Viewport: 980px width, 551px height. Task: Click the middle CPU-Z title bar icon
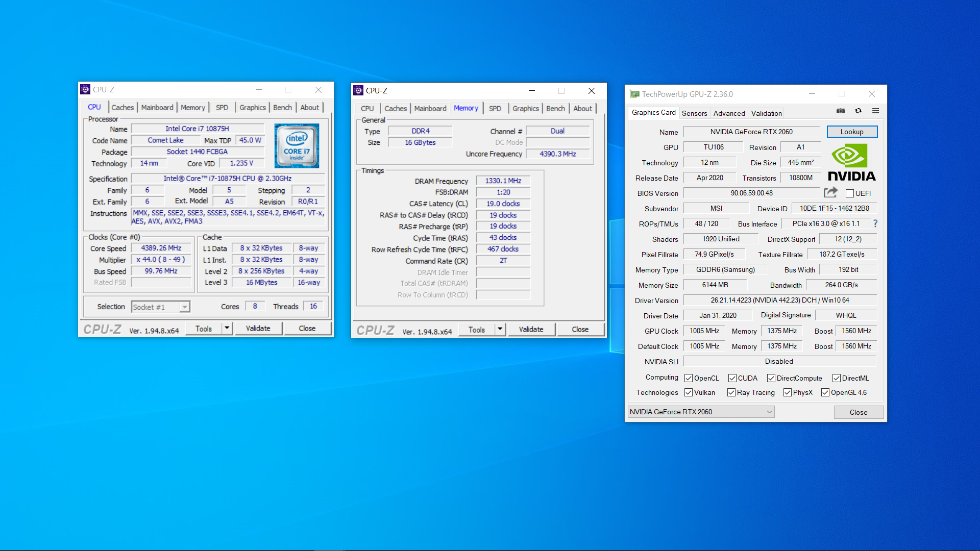(358, 90)
